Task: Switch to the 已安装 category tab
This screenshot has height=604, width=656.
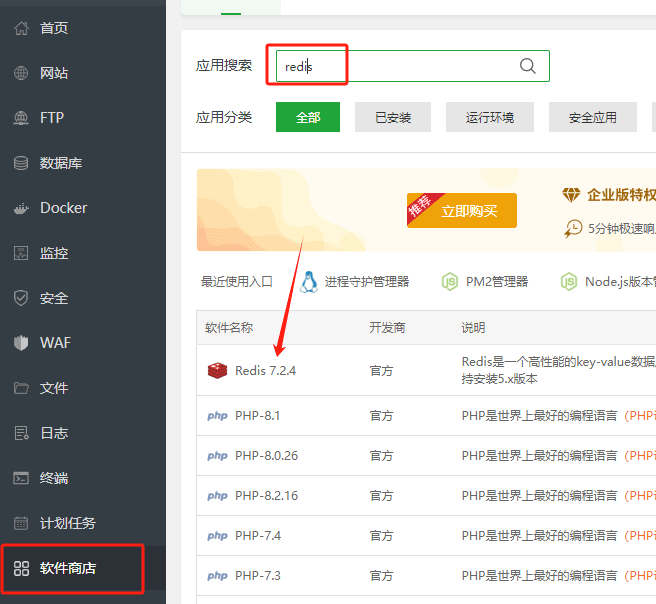Action: [x=393, y=117]
